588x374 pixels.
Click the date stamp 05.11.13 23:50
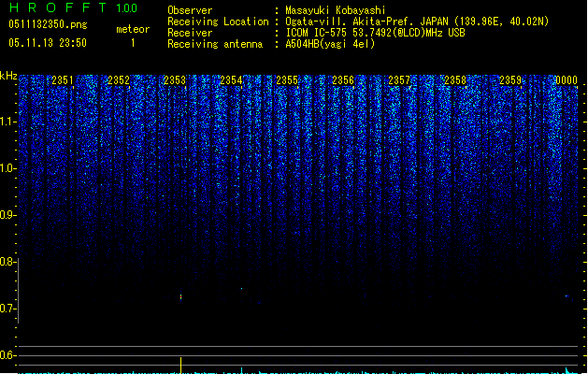(48, 43)
